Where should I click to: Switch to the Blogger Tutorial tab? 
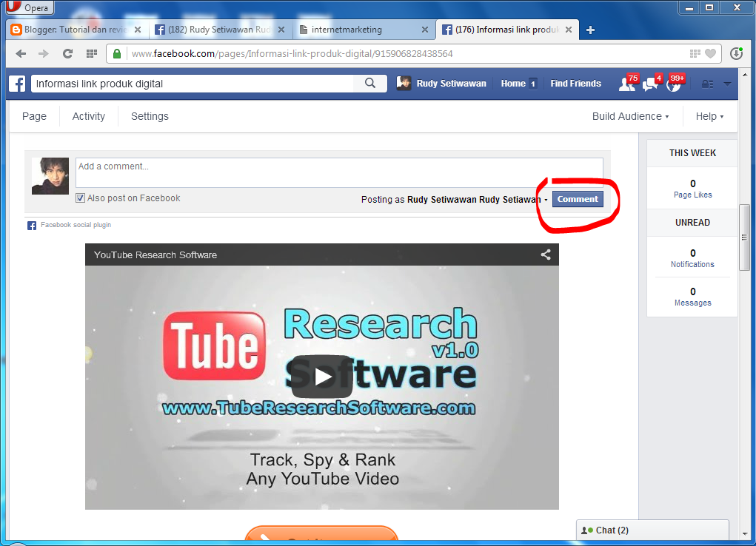tap(76, 30)
